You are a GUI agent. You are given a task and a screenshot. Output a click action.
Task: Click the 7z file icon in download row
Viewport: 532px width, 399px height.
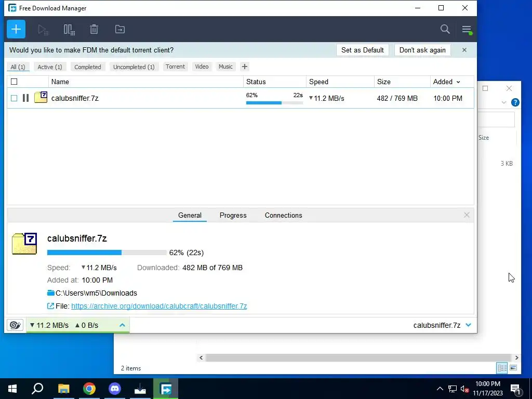(41, 97)
